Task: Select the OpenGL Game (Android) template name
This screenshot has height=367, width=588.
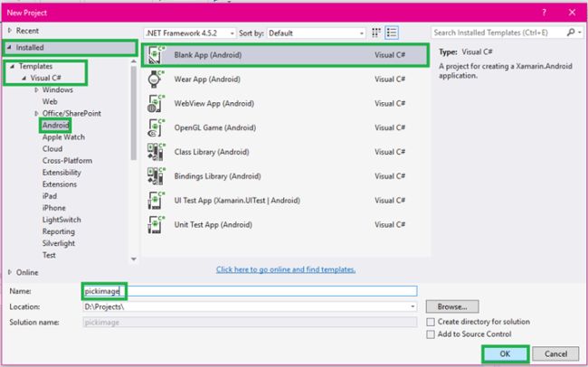Action: pos(215,127)
